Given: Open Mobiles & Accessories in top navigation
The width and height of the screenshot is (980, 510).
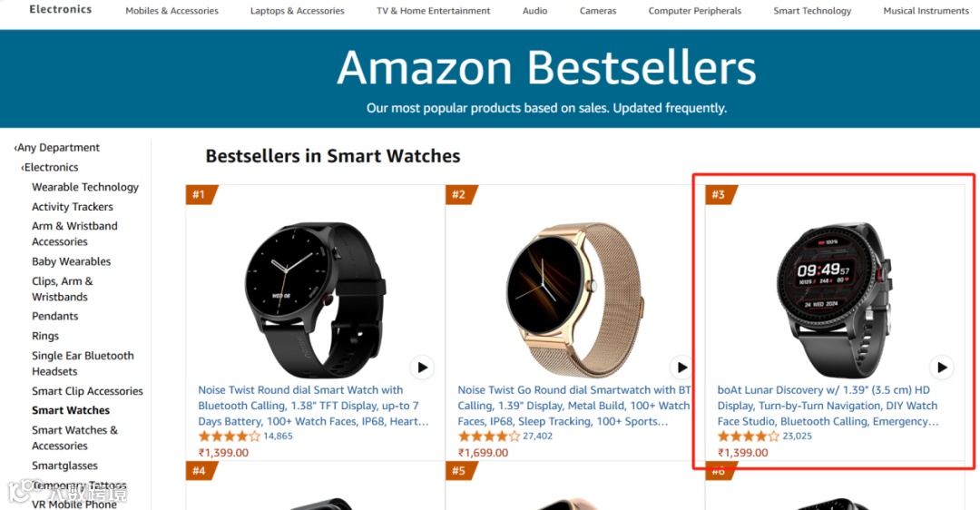Looking at the screenshot, I should click(x=171, y=11).
